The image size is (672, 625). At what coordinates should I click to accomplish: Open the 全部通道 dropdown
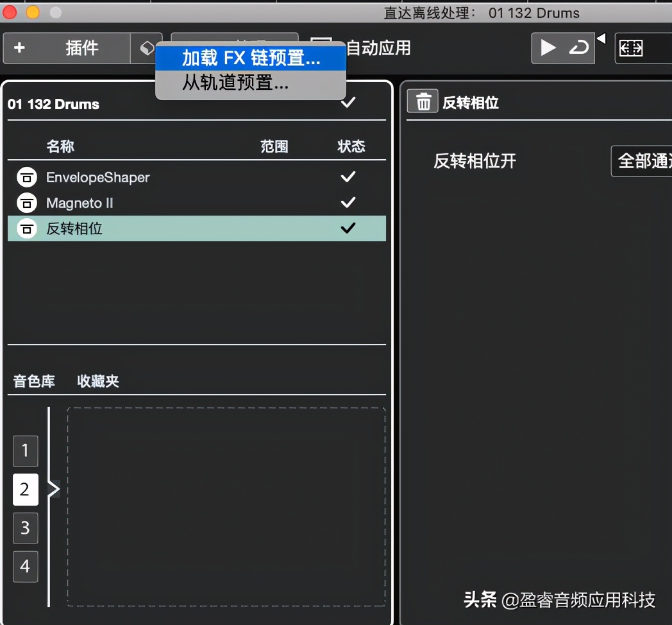[648, 161]
